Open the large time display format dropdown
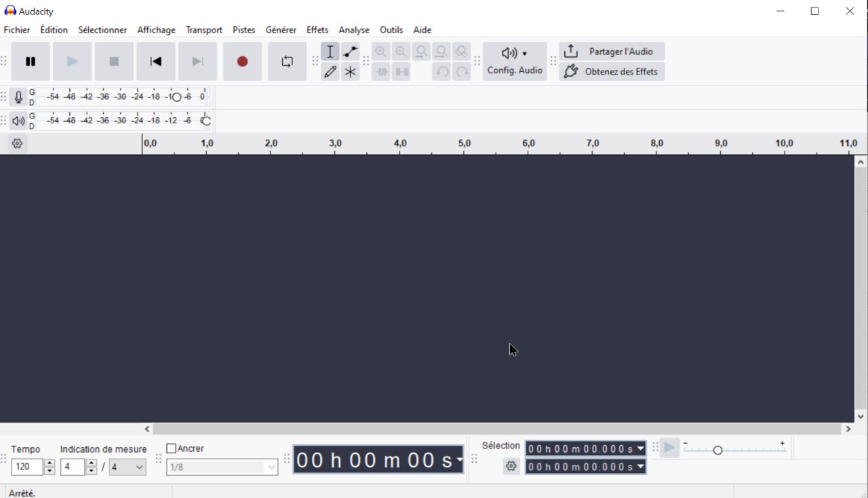The width and height of the screenshot is (868, 498). coord(458,460)
